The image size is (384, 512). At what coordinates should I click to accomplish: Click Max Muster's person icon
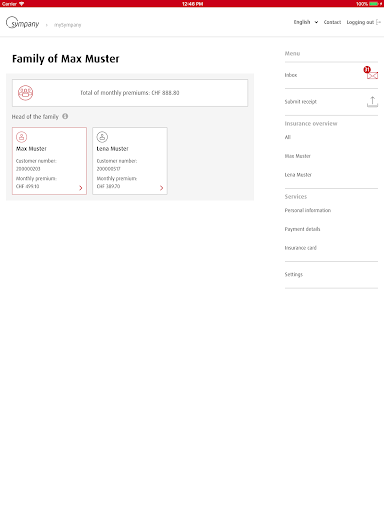(x=22, y=137)
